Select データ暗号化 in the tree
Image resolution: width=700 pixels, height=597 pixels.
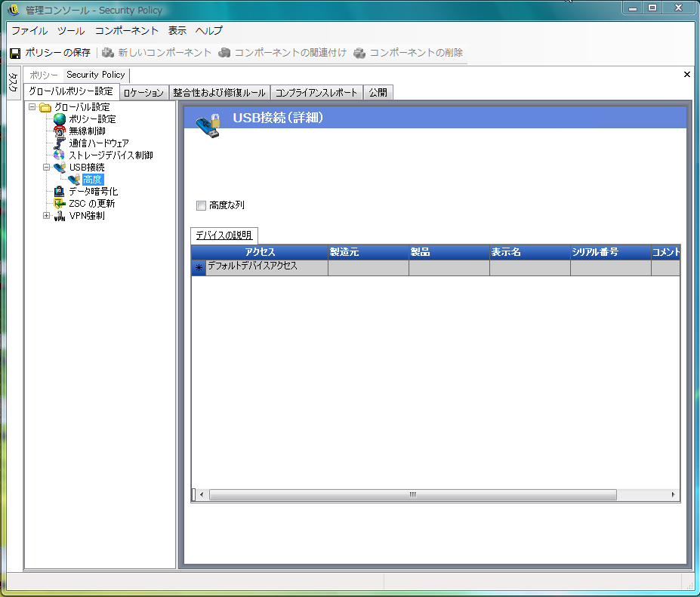(94, 192)
